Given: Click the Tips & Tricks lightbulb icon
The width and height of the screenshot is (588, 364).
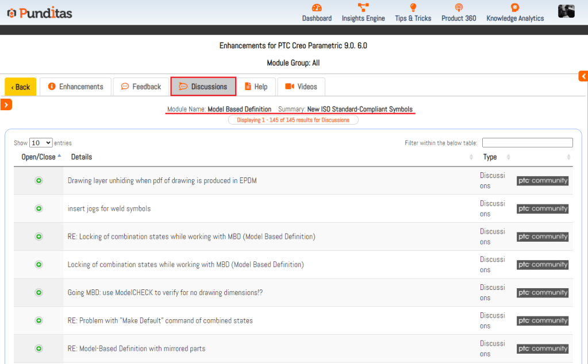Looking at the screenshot, I should [413, 7].
